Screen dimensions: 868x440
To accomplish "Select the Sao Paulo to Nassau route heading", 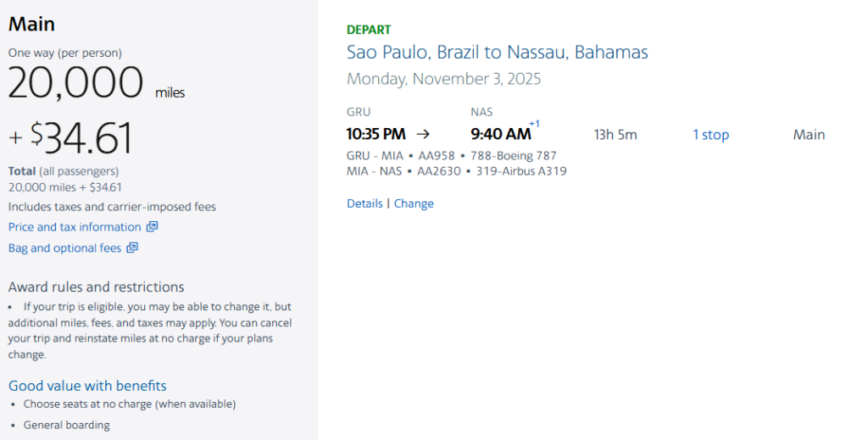I will click(x=497, y=53).
